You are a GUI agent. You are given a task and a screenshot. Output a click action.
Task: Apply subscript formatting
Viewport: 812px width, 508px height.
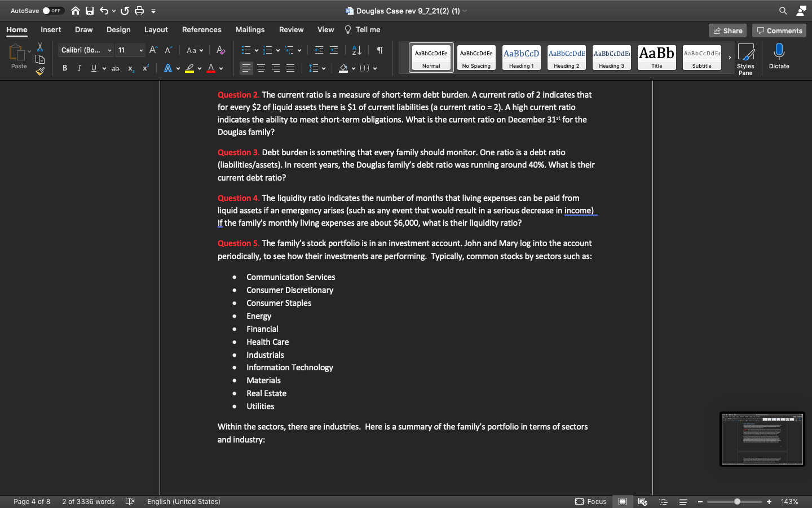click(x=130, y=68)
